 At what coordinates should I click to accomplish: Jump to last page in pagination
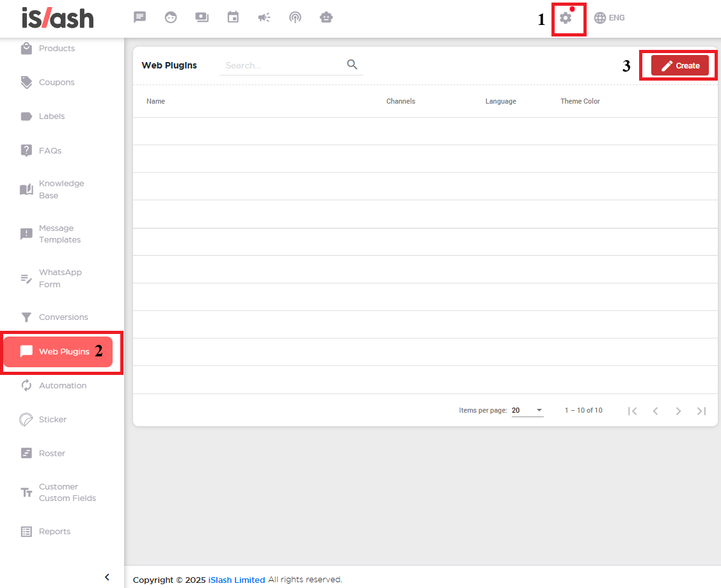(x=701, y=411)
